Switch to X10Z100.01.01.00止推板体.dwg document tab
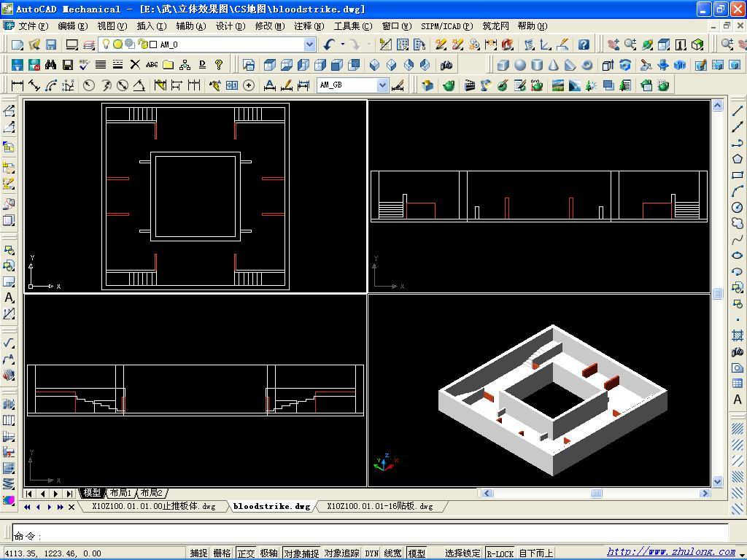Screen dimensions: 747x560 [154, 506]
